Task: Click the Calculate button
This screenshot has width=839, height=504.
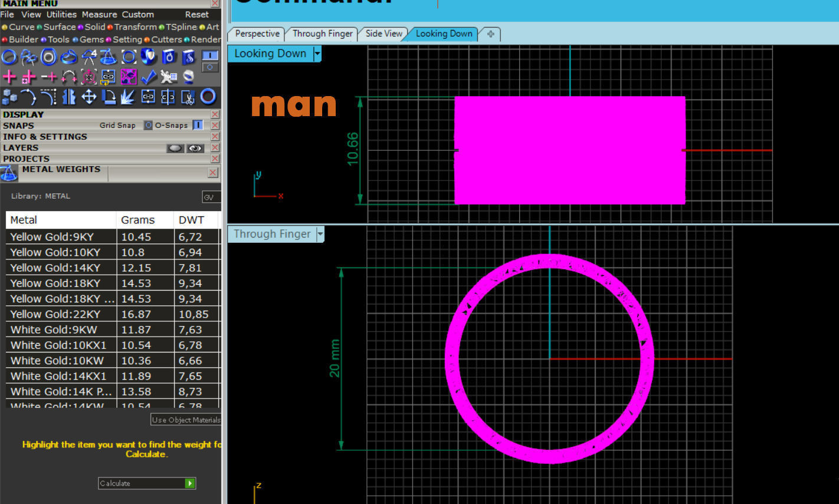Action: click(147, 483)
